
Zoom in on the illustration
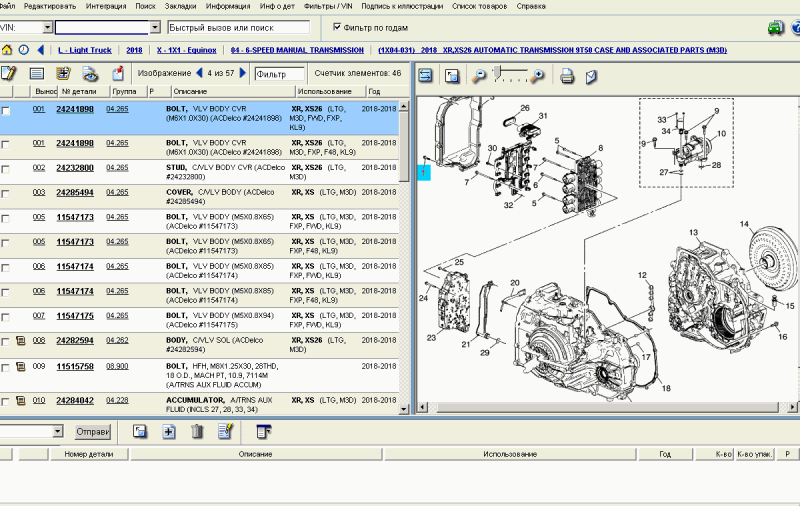(x=537, y=77)
